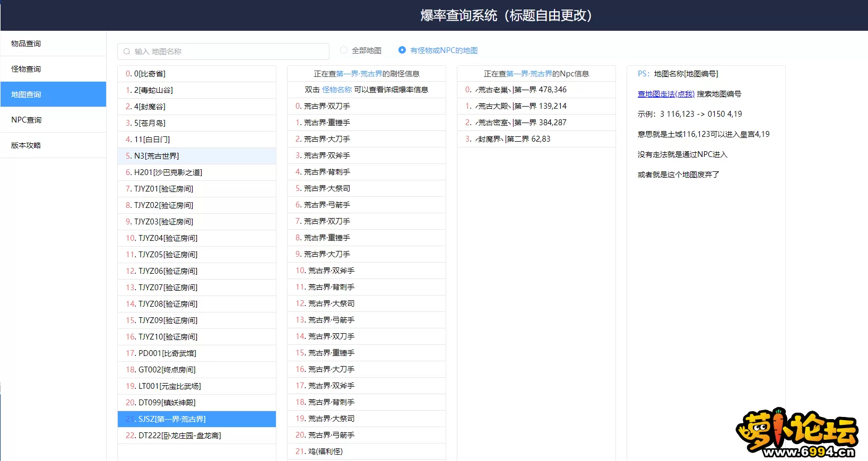
Task: Select map row TJYZ05[验证房间]
Action: click(197, 255)
